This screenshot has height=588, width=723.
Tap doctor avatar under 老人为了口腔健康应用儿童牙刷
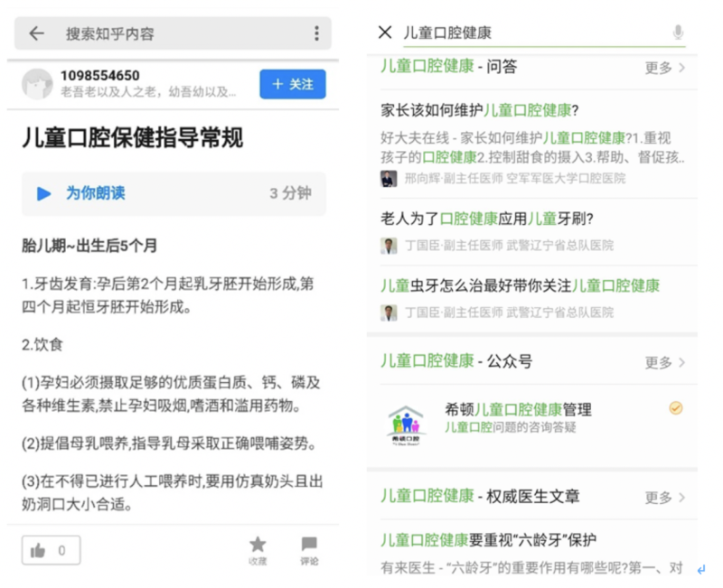(x=389, y=246)
